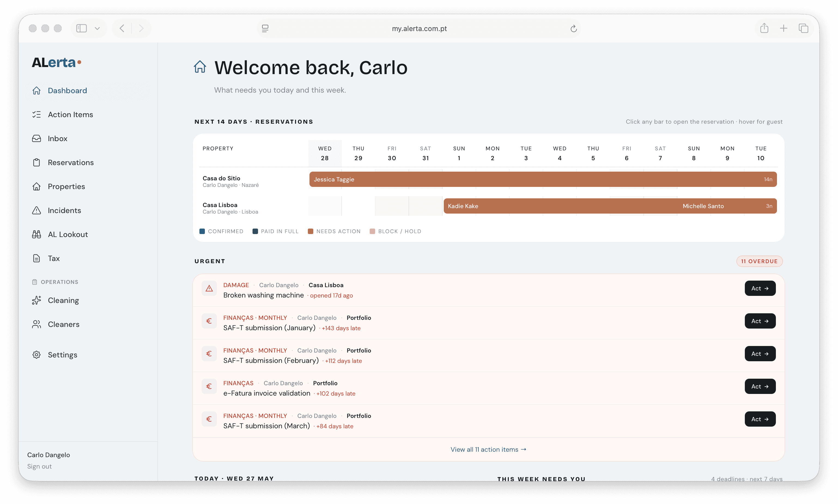Go to Action Items in sidebar
The image size is (838, 504).
(x=70, y=114)
